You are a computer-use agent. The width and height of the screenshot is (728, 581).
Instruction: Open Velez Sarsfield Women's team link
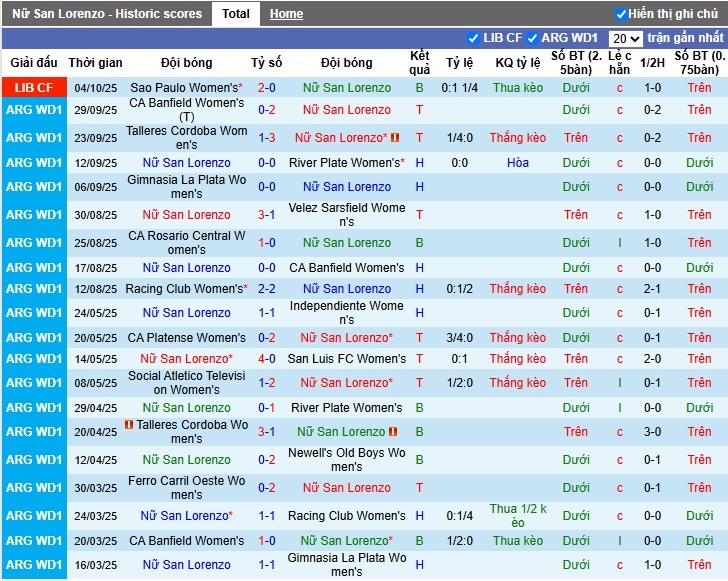(347, 214)
